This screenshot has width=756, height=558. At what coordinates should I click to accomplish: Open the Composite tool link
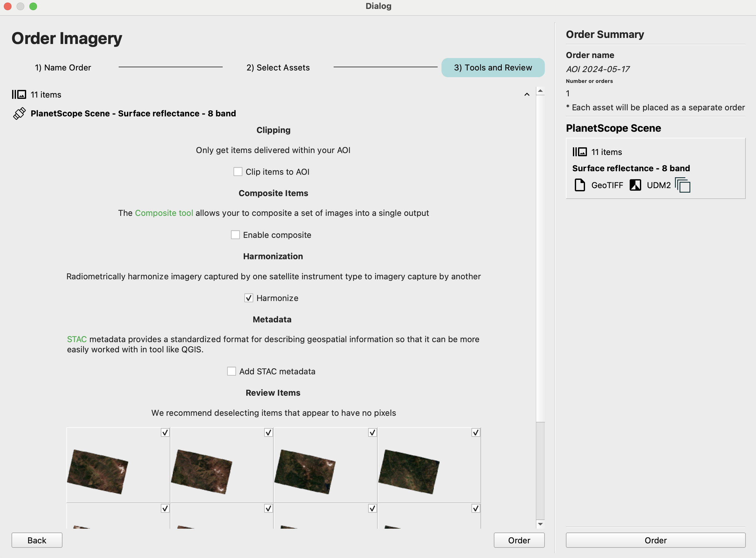[x=164, y=213]
